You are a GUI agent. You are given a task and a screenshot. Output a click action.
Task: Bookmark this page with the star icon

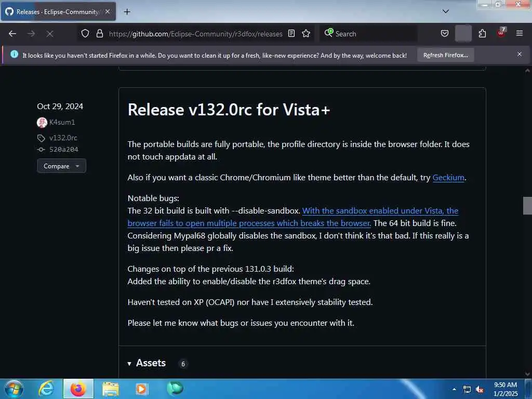tap(306, 33)
